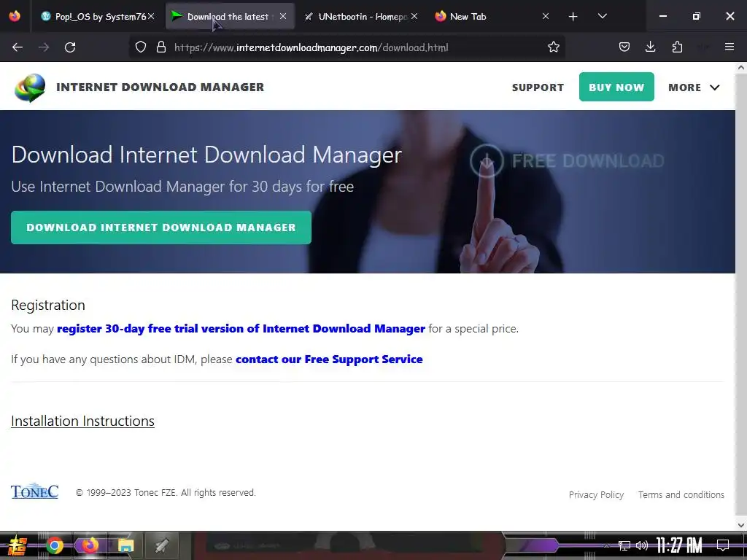Save page to Pocket
The width and height of the screenshot is (747, 560).
point(624,47)
